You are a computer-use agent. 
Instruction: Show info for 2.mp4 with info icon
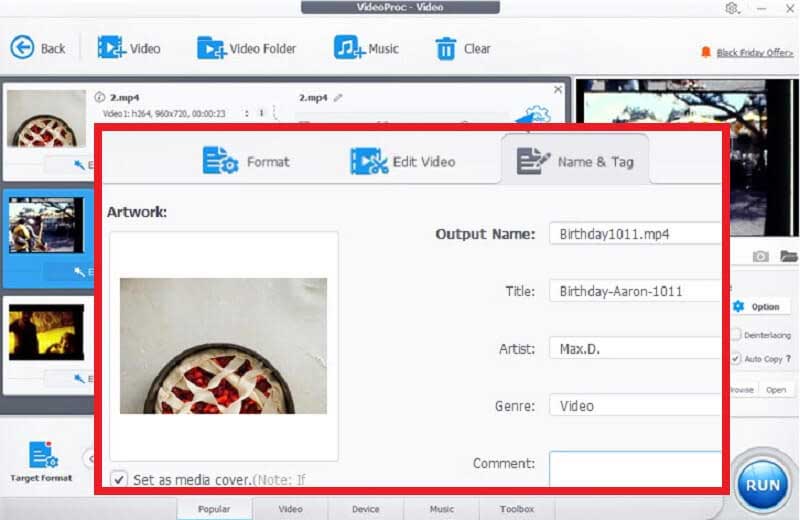(x=99, y=97)
